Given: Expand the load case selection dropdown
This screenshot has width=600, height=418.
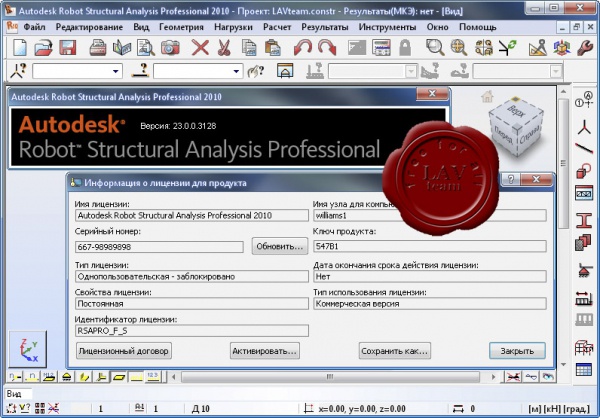Looking at the screenshot, I should click(411, 72).
